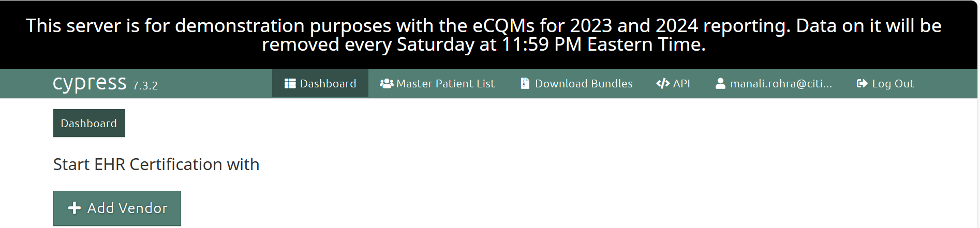Click the user profile icon

(720, 84)
